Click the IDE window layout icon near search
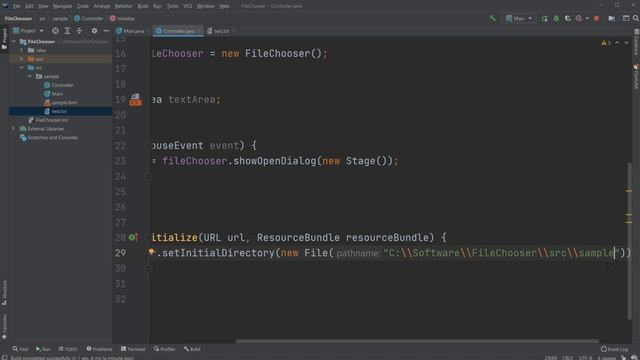 625,18
